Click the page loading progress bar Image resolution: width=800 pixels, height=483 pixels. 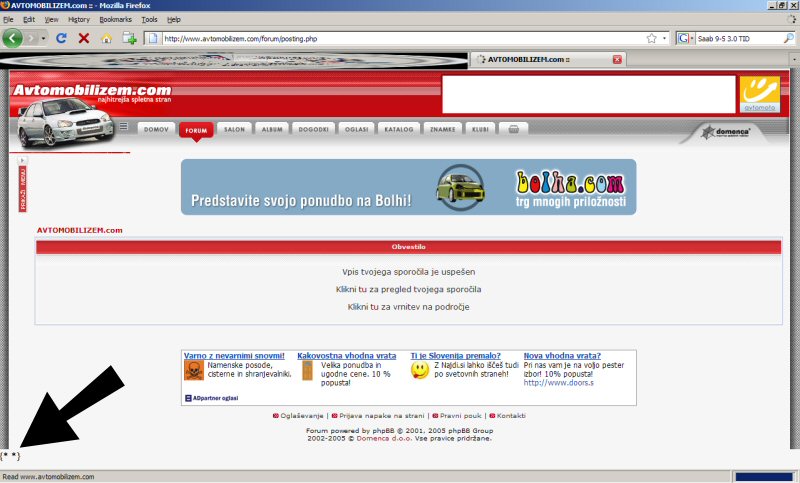[764, 477]
